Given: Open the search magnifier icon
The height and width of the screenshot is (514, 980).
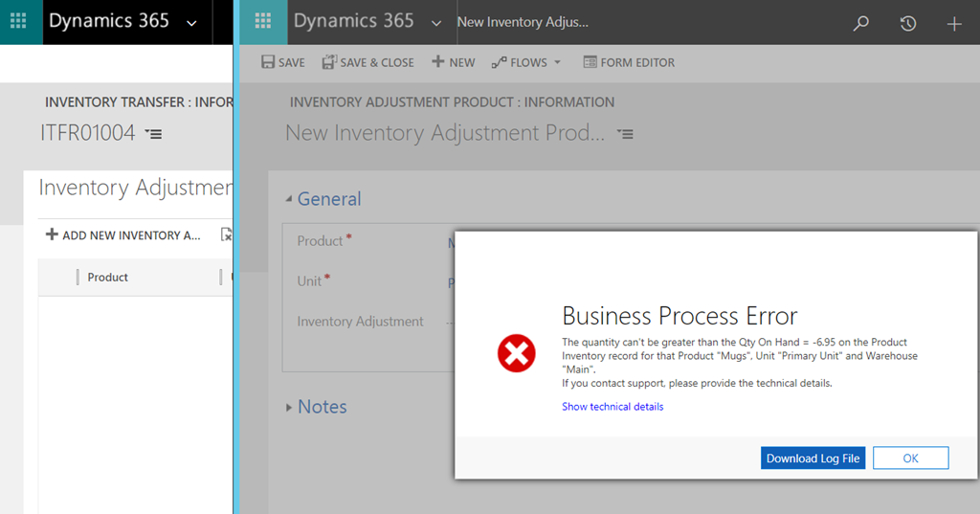Looking at the screenshot, I should coord(860,23).
